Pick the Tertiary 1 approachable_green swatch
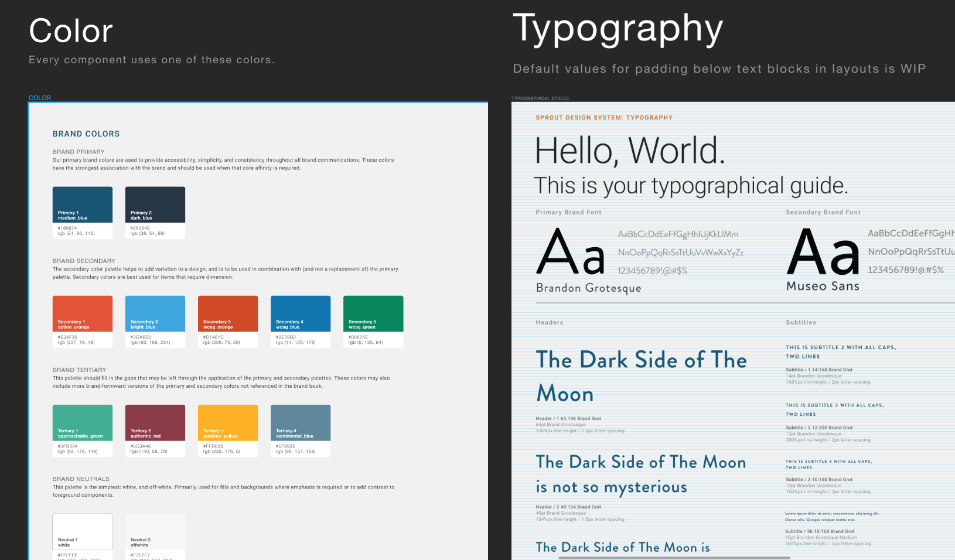Image resolution: width=955 pixels, height=560 pixels. (x=83, y=422)
